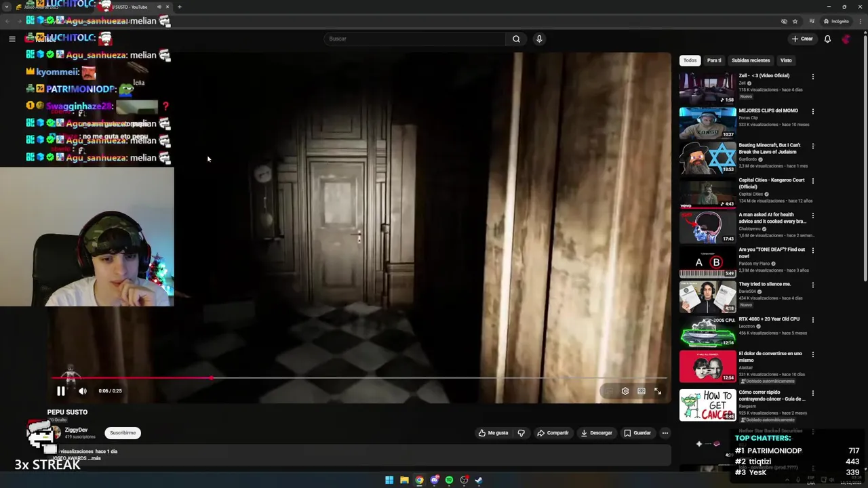Viewport: 868px width, 488px height.
Task: Open account avatar menu
Action: pos(846,39)
